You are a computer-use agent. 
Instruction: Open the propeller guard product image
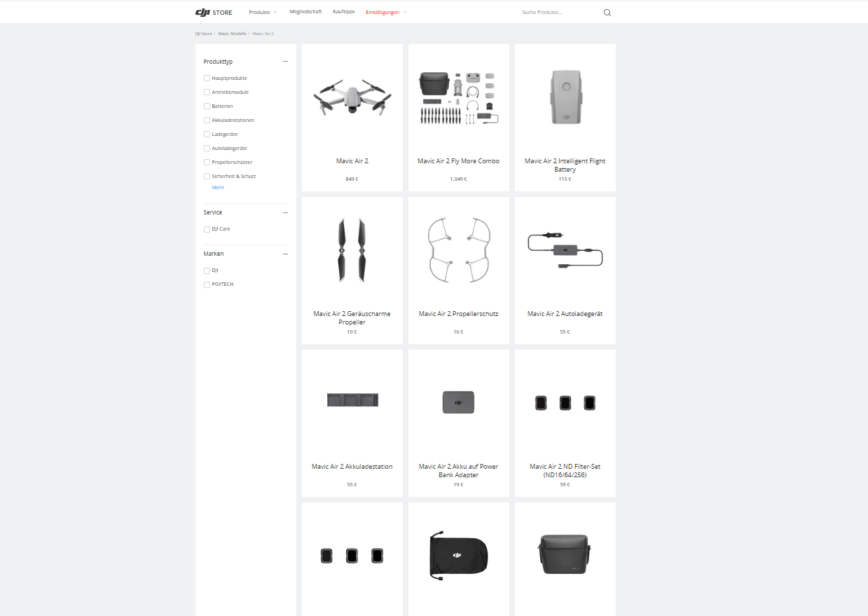pos(459,250)
